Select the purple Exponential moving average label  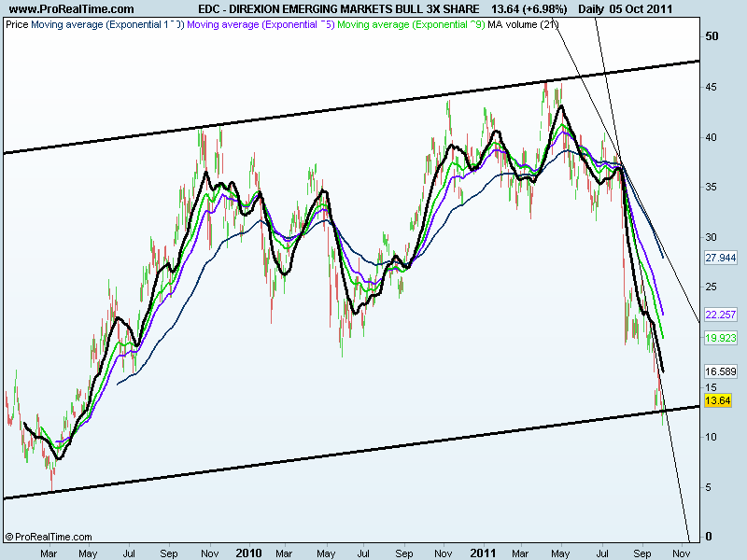pos(261,24)
